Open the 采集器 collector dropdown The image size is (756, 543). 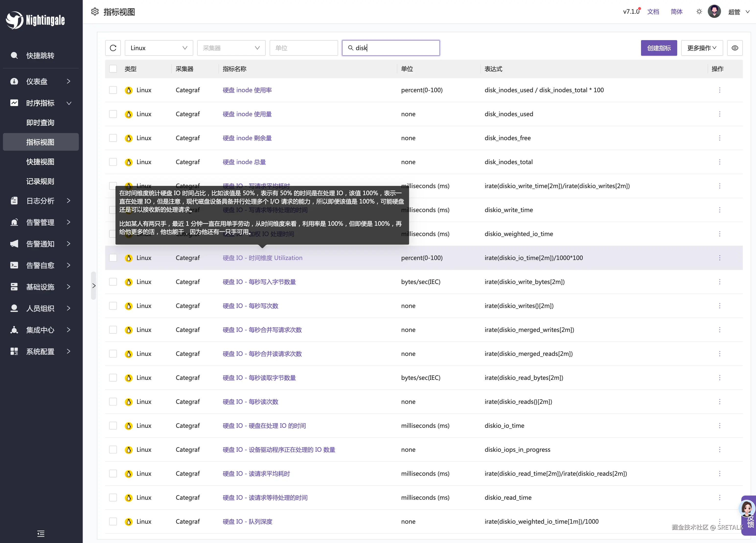tap(231, 48)
